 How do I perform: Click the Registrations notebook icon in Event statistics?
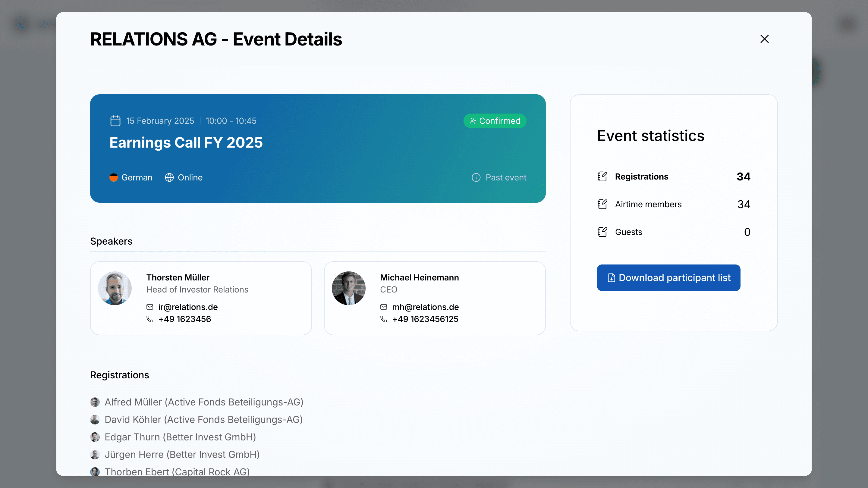click(602, 176)
